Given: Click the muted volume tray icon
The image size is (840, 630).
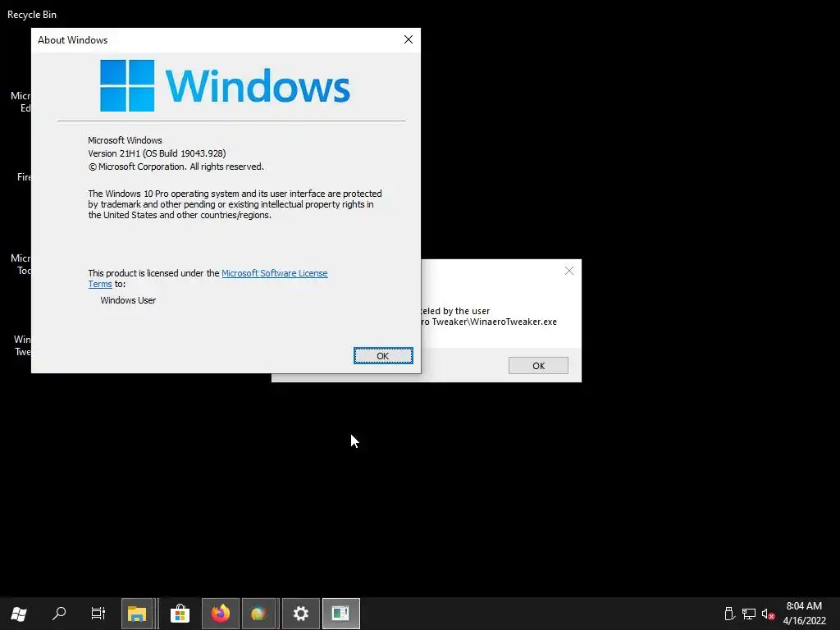Looking at the screenshot, I should [768, 614].
